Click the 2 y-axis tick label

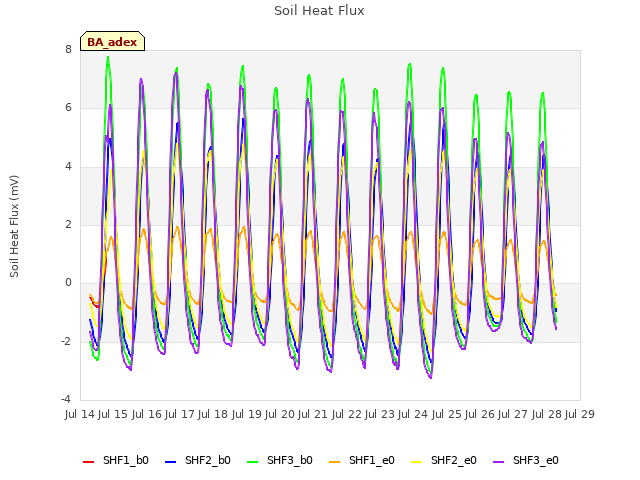pyautogui.click(x=68, y=224)
